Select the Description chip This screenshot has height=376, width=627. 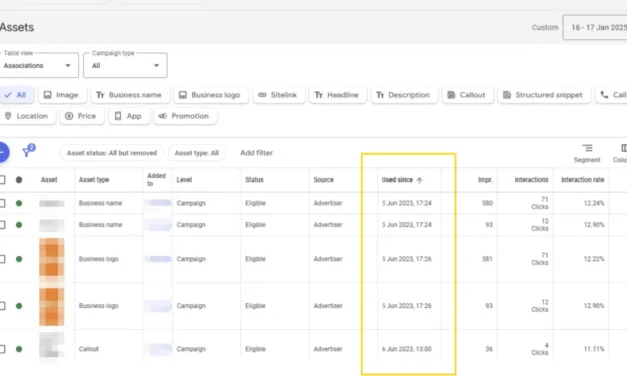pyautogui.click(x=403, y=95)
